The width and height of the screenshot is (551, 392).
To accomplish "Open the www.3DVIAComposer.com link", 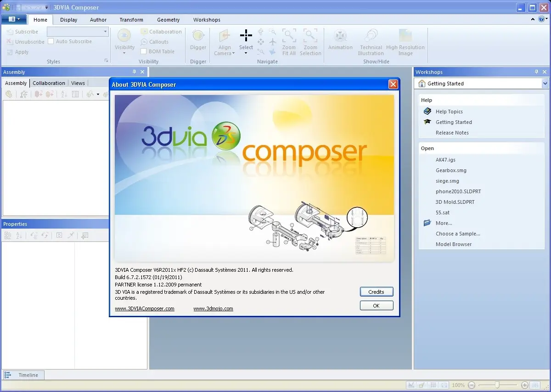I will click(145, 308).
